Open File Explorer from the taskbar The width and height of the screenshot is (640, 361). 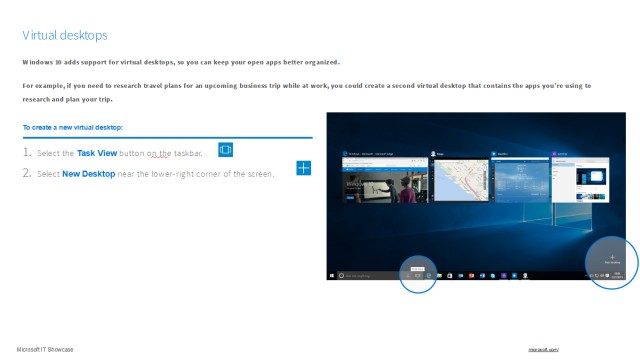point(440,276)
